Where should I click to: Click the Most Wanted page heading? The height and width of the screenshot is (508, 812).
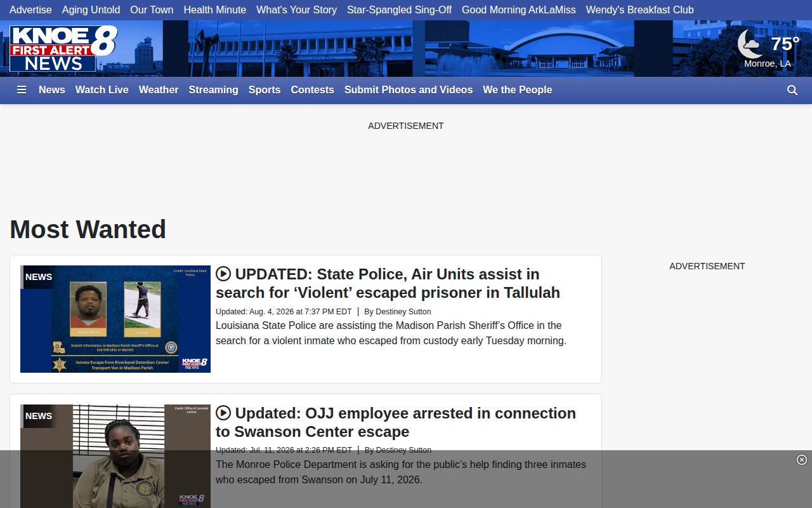pos(88,229)
